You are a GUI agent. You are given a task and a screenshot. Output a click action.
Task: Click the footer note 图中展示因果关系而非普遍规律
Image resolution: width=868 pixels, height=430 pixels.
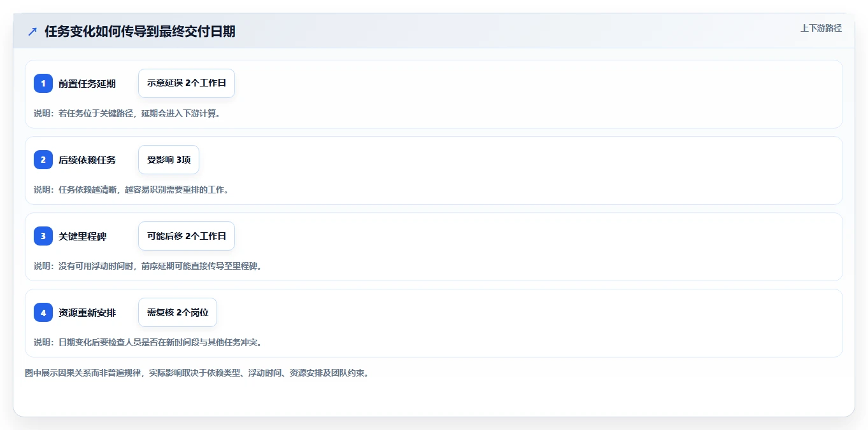click(197, 373)
